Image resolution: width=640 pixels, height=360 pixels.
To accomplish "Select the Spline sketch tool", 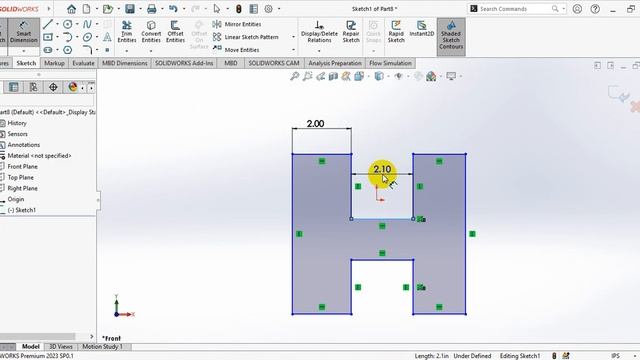I will coord(87,24).
